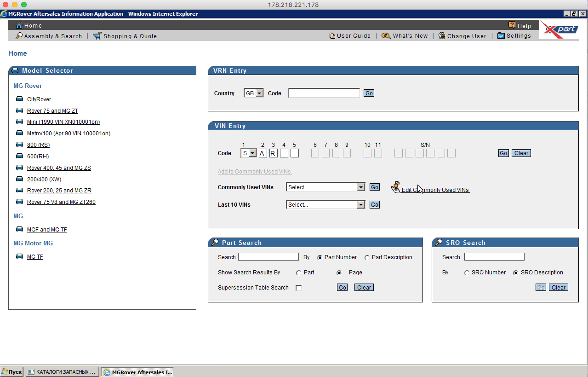Click the VRN Code input field

click(x=324, y=93)
